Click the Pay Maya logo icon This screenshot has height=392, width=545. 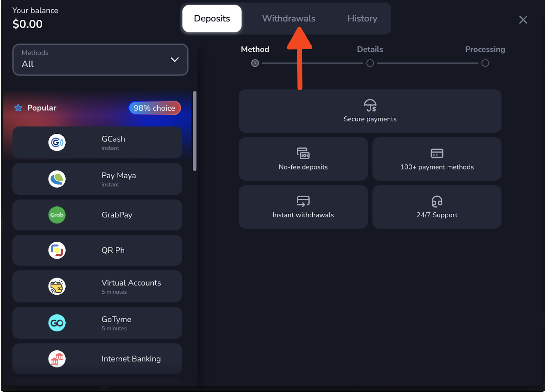(x=57, y=179)
